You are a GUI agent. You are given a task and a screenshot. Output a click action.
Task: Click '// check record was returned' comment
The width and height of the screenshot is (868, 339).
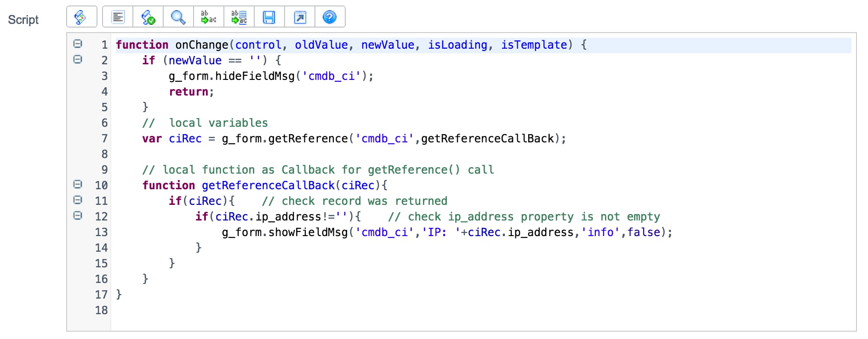tap(354, 201)
